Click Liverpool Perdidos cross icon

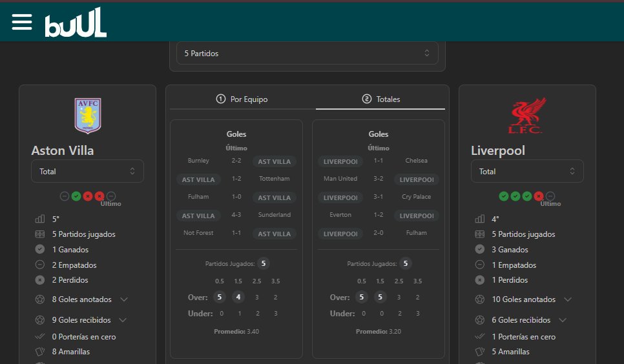click(x=479, y=280)
